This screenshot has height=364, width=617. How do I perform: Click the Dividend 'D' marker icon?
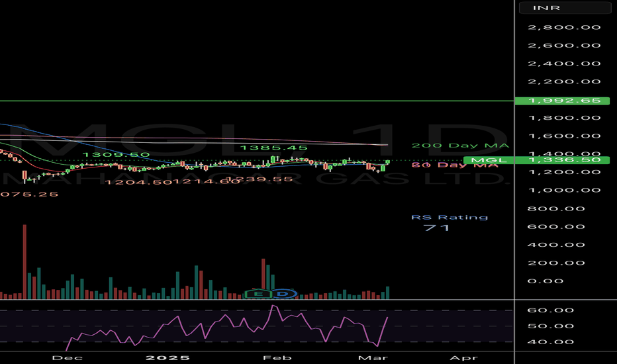click(283, 294)
